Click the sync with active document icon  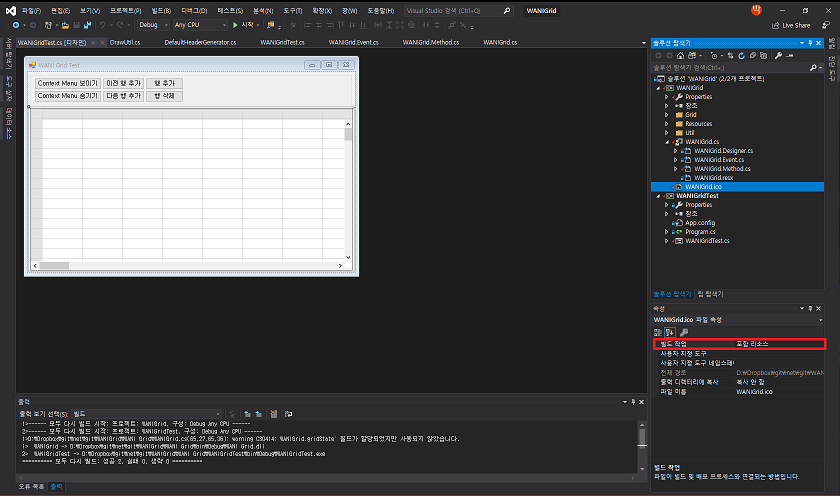(730, 56)
